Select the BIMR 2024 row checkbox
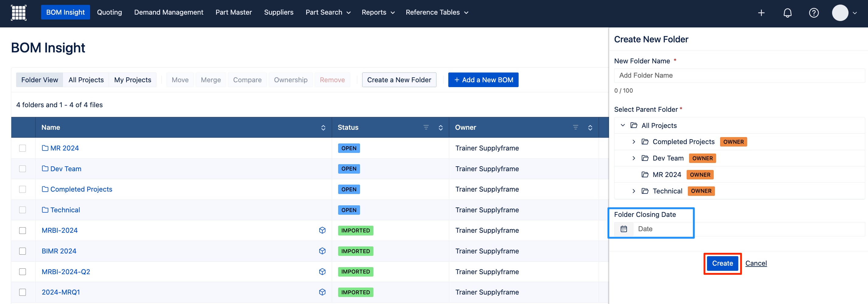The image size is (868, 304). tap(23, 251)
